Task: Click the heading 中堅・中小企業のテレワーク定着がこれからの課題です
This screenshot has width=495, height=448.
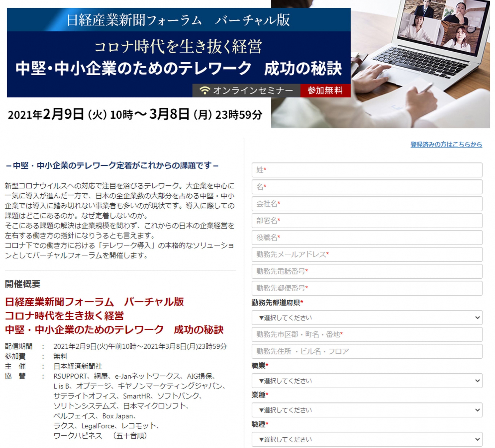Action: 112,166
